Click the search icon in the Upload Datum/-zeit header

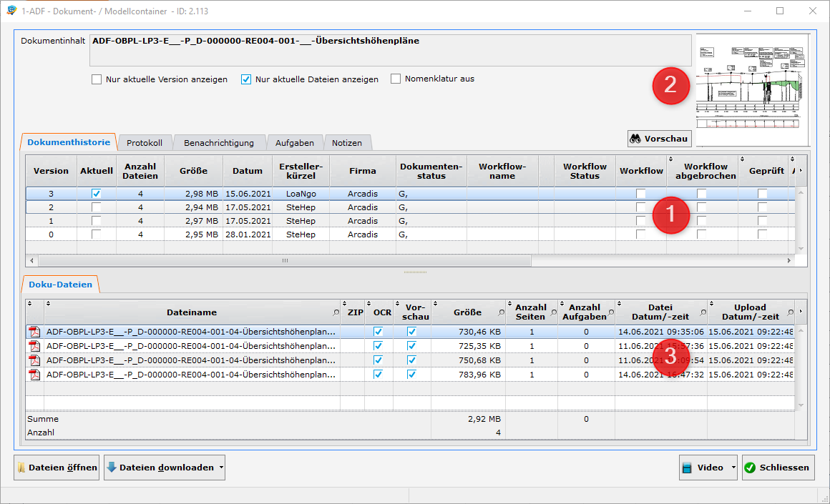point(790,313)
